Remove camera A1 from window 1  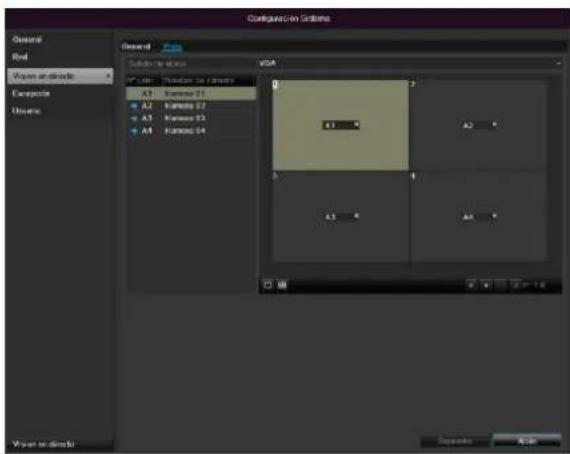pos(357,125)
